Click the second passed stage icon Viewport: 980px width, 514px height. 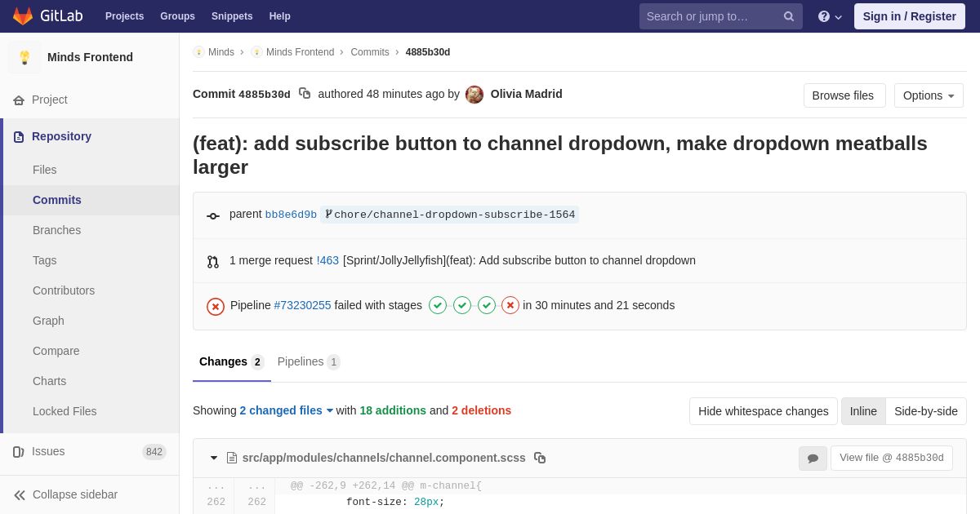462,305
